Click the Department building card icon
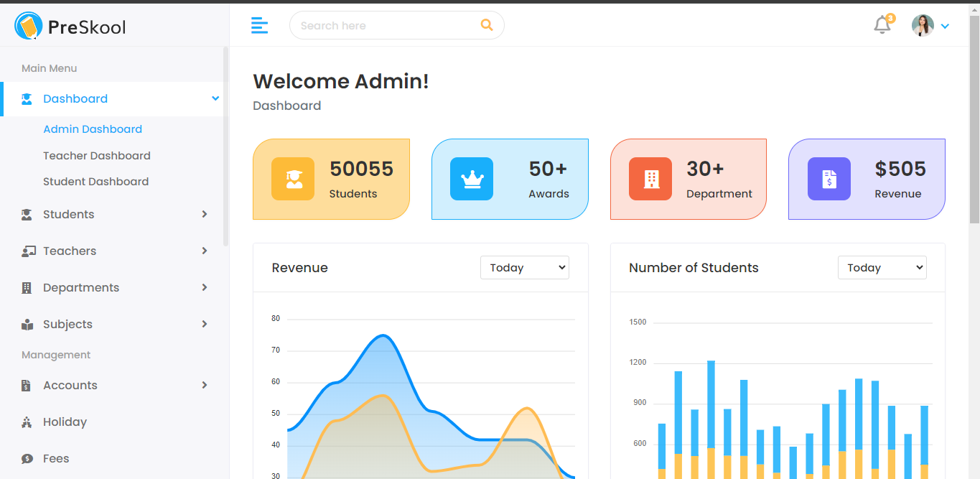Viewport: 980px width, 479px height. (x=650, y=179)
